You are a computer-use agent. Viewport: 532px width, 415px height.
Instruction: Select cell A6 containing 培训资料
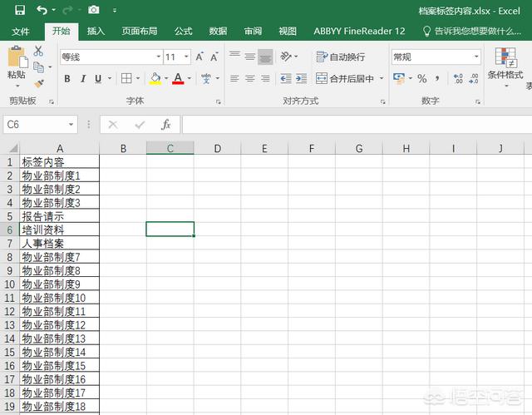[x=58, y=229]
